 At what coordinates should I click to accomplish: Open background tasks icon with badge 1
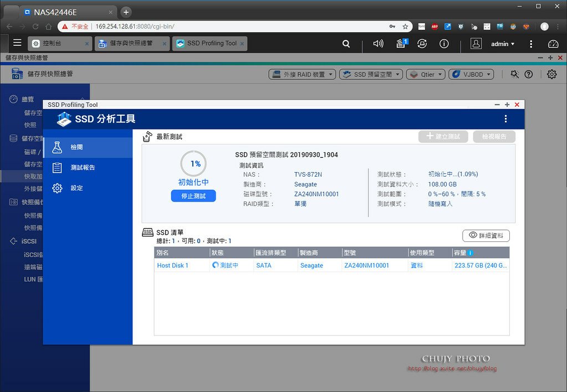pyautogui.click(x=401, y=43)
